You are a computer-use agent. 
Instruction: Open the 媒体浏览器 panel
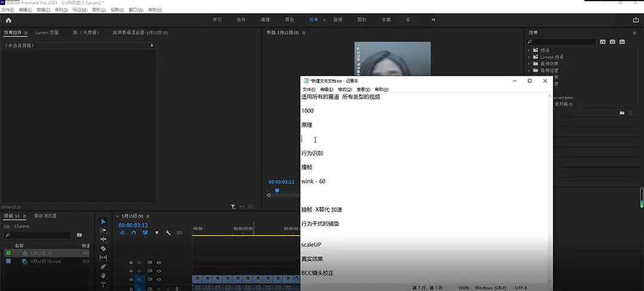pos(45,216)
